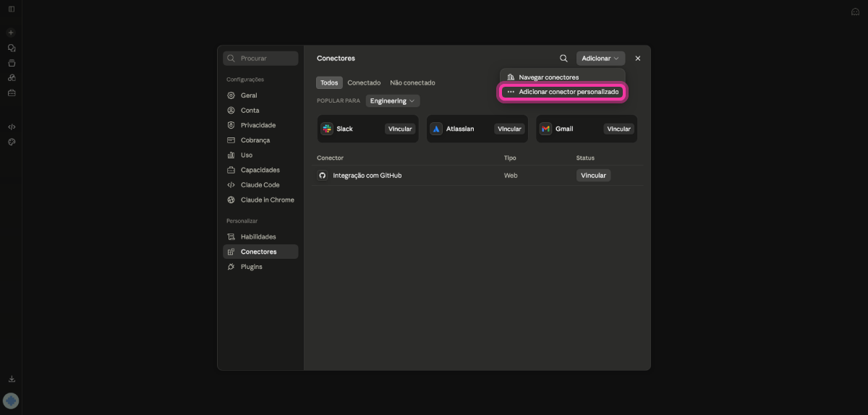Expand the Adicionar dropdown
The height and width of the screenshot is (415, 868).
600,59
